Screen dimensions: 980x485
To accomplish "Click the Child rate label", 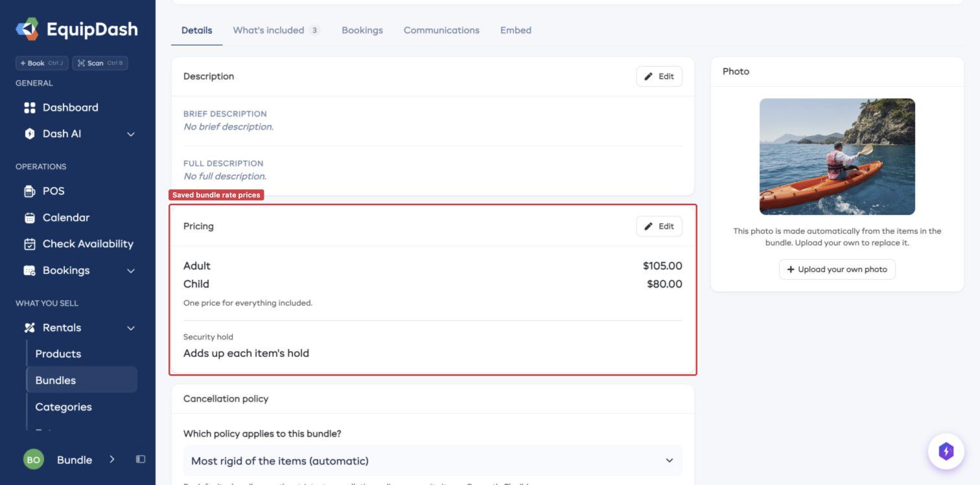I will (x=196, y=284).
